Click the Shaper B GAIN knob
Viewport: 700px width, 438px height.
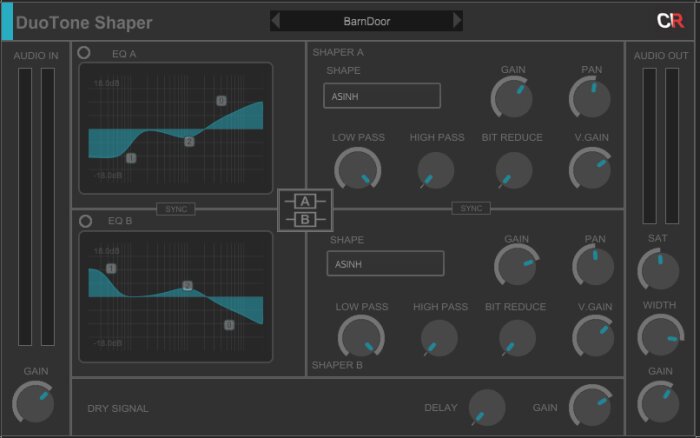click(516, 265)
